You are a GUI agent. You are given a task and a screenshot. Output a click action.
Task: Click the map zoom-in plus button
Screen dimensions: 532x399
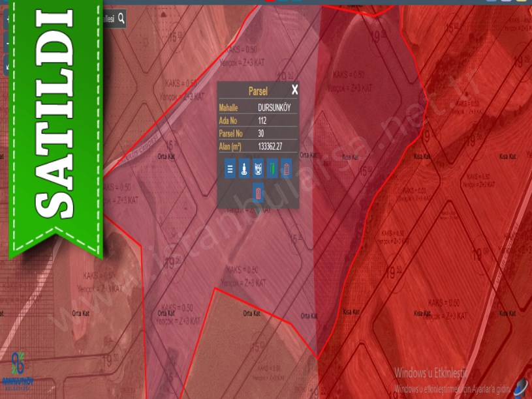7,20
